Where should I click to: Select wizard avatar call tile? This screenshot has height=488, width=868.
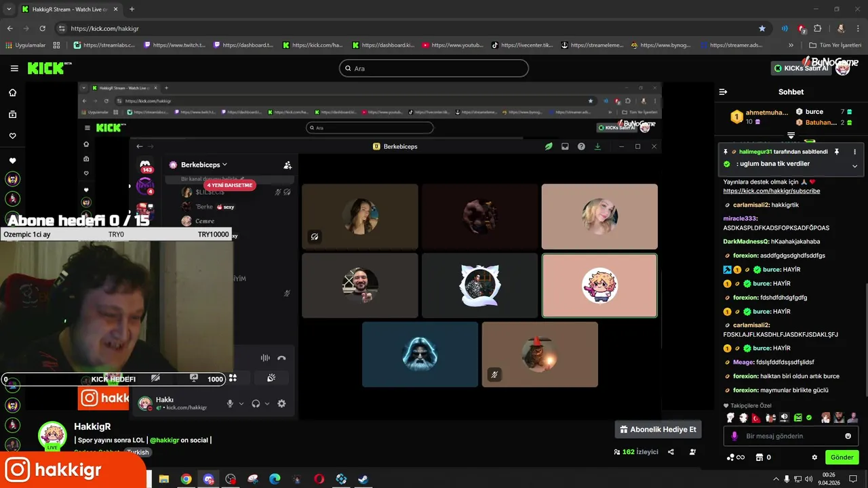tap(420, 354)
